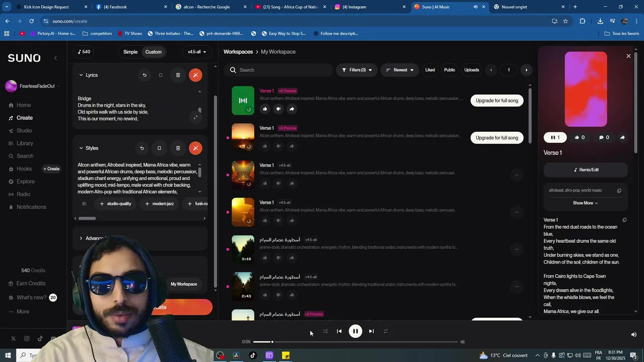The height and width of the screenshot is (362, 644).
Task: Open more options for Verse 1 v4.5-all third row
Action: [517, 175]
